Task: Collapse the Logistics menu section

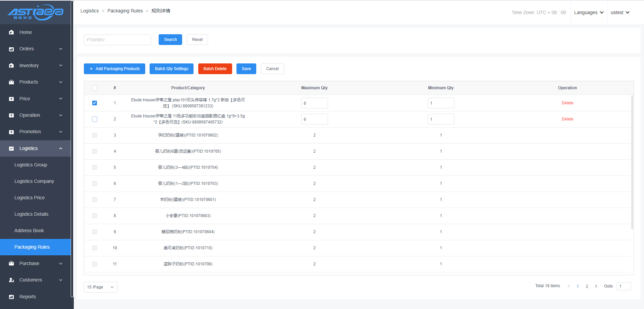Action: pyautogui.click(x=61, y=148)
